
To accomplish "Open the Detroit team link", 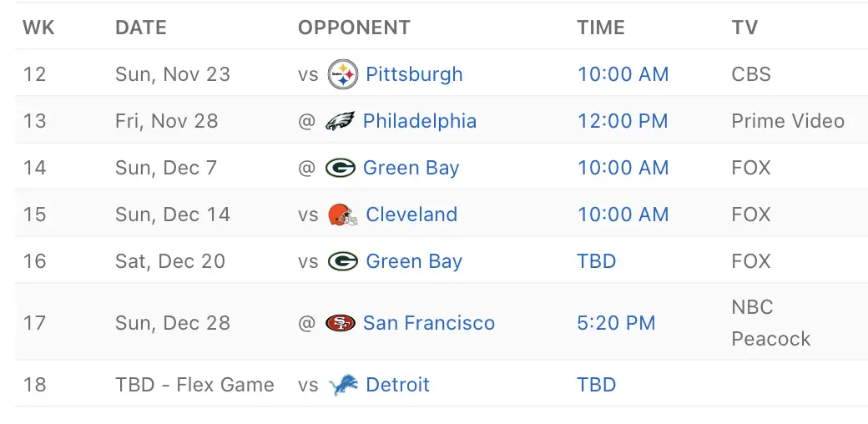I will (397, 385).
